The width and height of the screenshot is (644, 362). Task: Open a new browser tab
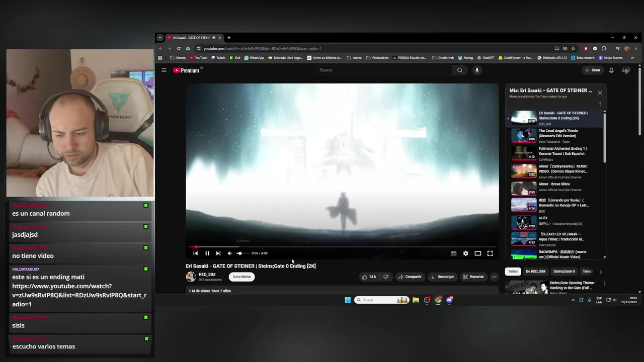(229, 38)
